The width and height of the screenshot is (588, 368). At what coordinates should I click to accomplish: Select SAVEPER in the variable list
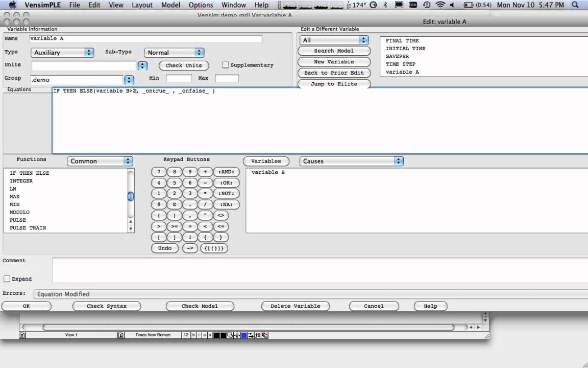397,56
